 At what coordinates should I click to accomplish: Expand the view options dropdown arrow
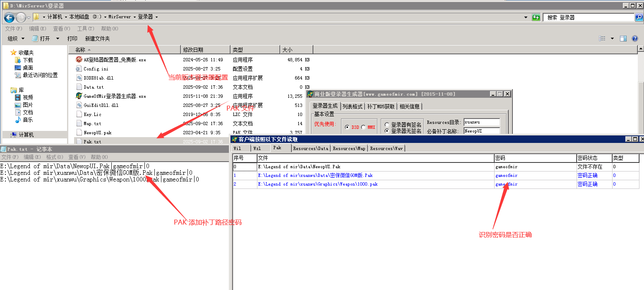(612, 39)
